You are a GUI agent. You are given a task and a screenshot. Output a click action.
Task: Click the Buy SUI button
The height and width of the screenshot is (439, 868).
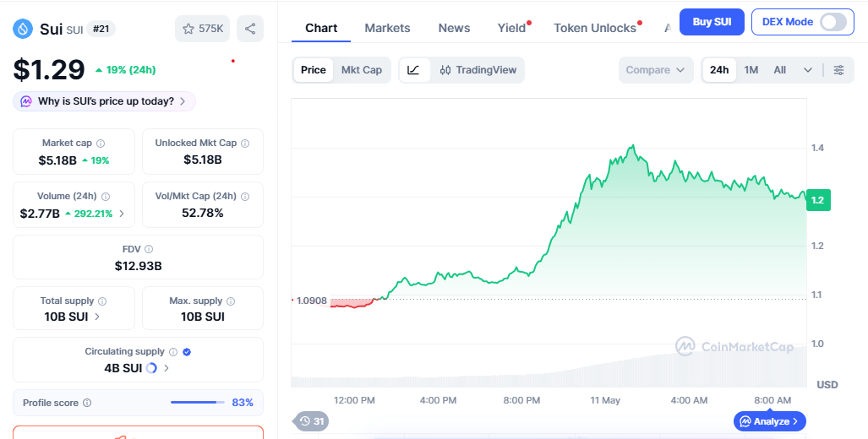(x=712, y=22)
